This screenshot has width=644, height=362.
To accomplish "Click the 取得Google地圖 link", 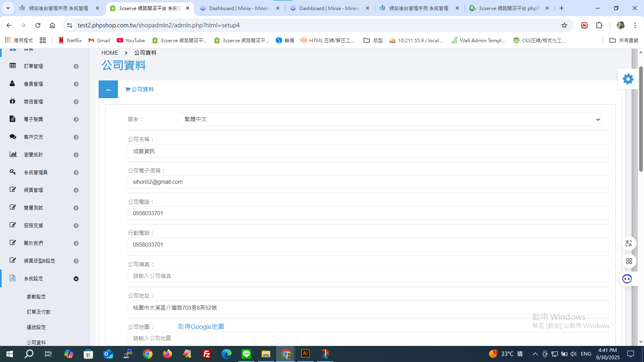I will click(201, 327).
